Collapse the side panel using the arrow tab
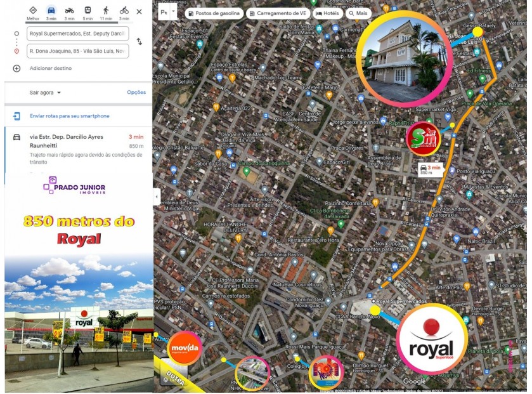 [157, 197]
